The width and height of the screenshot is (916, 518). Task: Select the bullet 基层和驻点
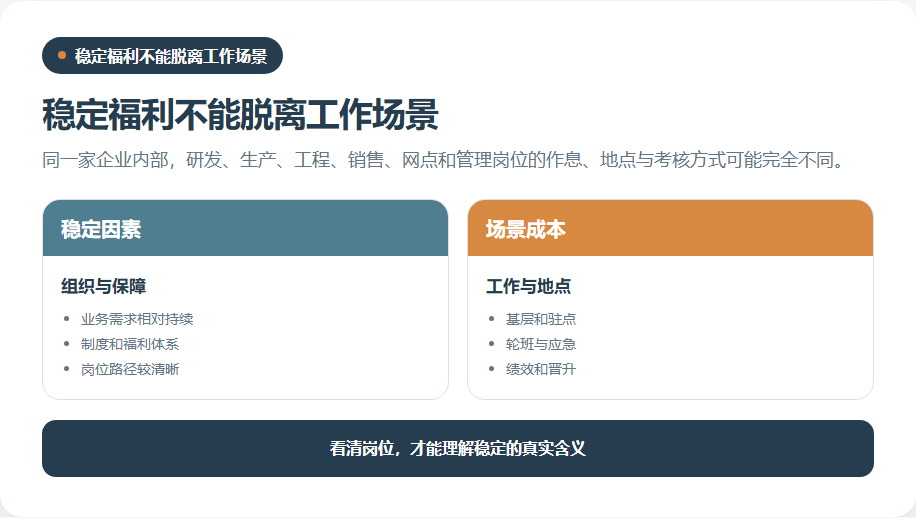click(541, 319)
